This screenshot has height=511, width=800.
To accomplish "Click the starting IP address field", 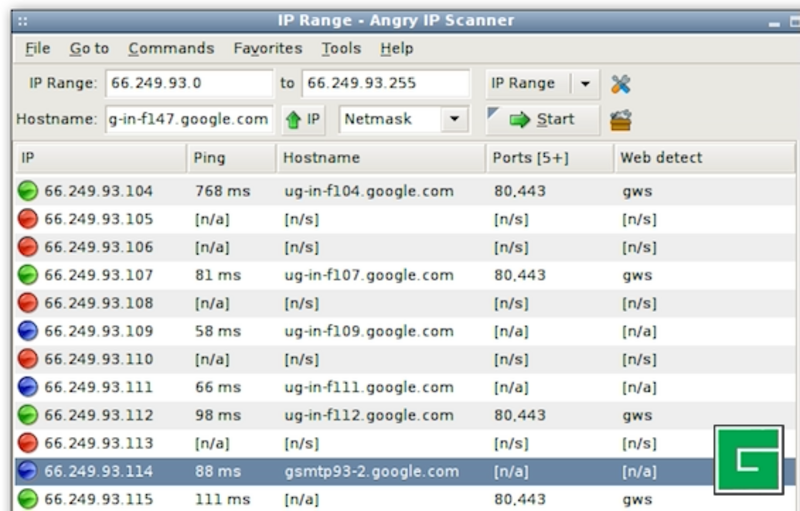I will (x=188, y=84).
